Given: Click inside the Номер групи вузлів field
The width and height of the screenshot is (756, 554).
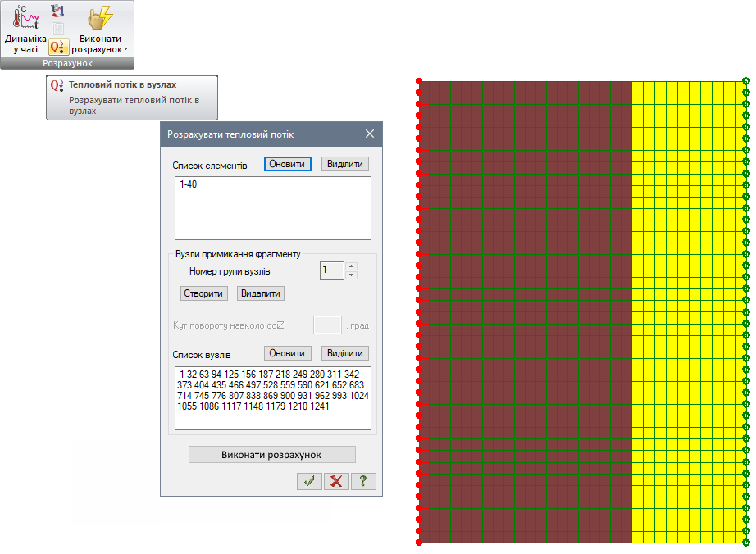Looking at the screenshot, I should pos(331,270).
